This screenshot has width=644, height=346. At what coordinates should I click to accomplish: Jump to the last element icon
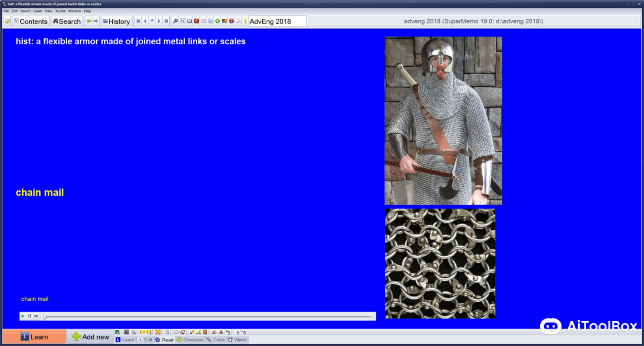click(x=166, y=21)
